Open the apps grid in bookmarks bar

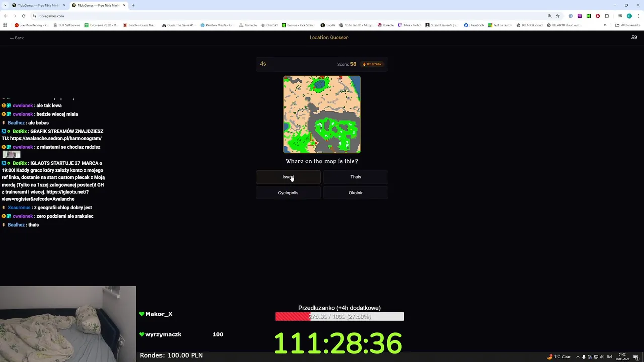point(5,25)
